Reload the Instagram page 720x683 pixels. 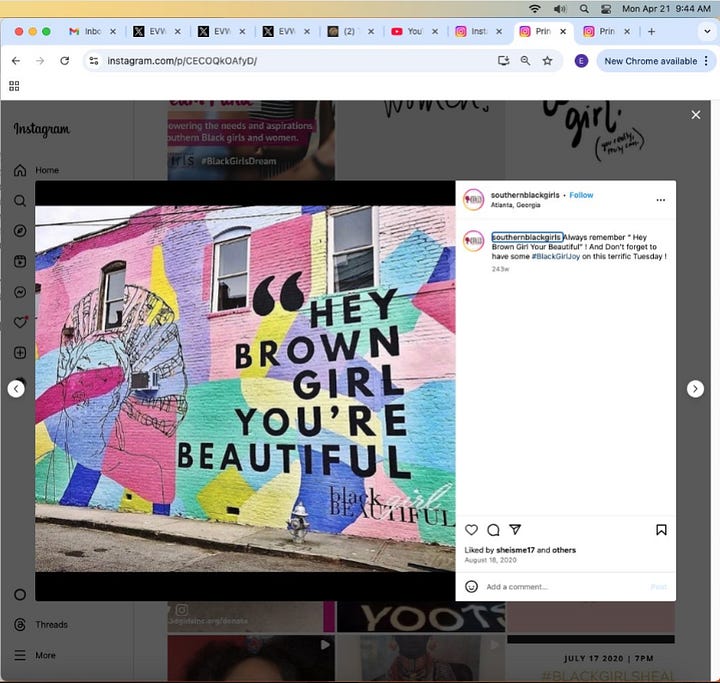point(65,61)
